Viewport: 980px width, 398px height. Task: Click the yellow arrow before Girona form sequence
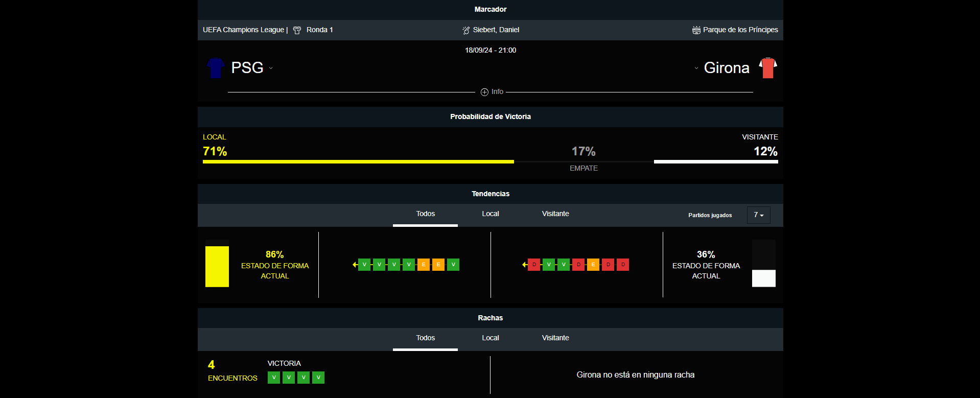[x=525, y=265]
